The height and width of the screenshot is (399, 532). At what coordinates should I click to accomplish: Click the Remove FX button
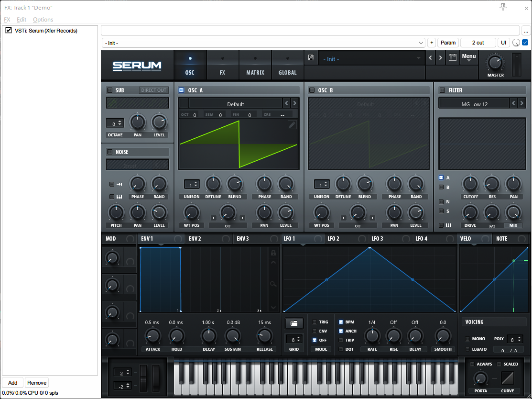click(x=37, y=383)
